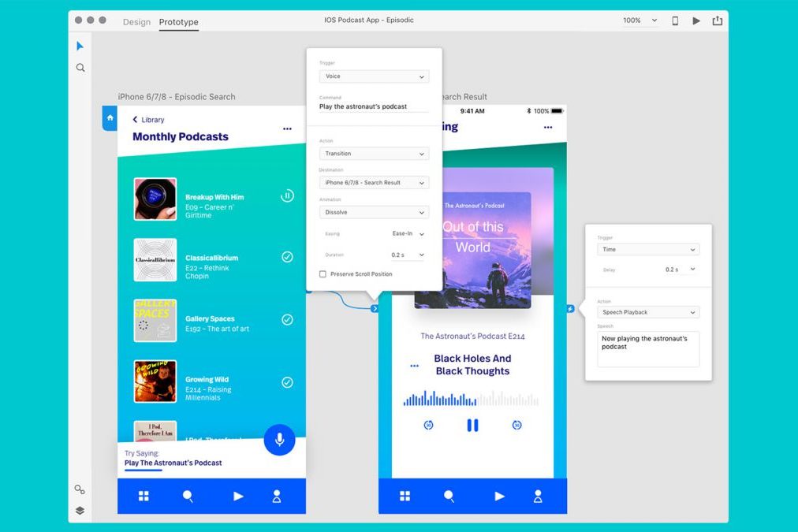Image resolution: width=798 pixels, height=532 pixels.
Task: Click the profile icon in Episodic Search artboard
Action: tap(277, 497)
